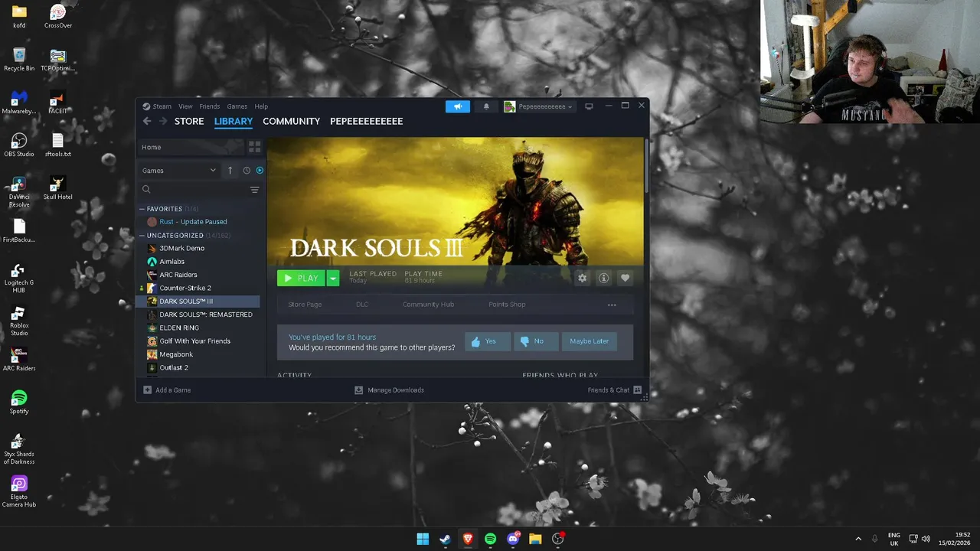
Task: Click the Steam back navigation arrow
Action: click(147, 121)
